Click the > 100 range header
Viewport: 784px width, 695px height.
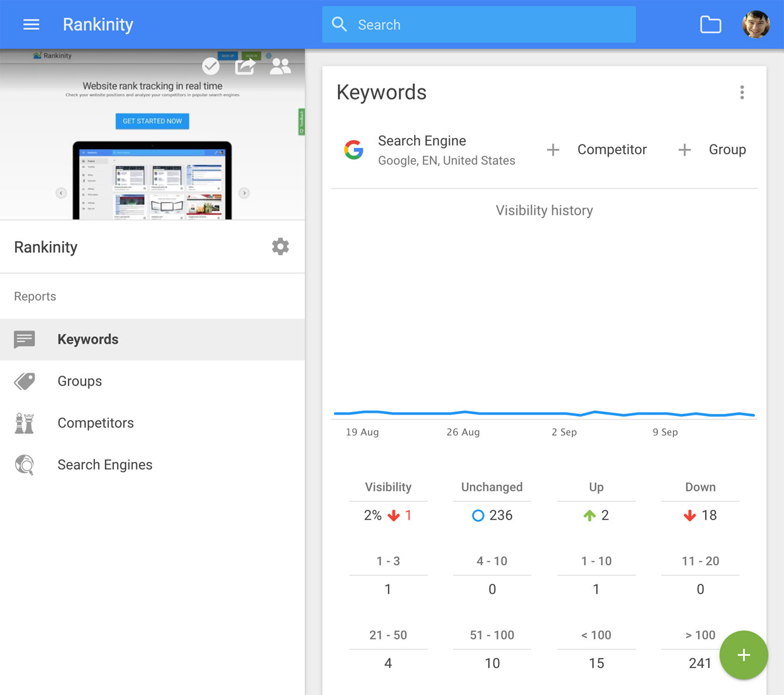pos(700,635)
